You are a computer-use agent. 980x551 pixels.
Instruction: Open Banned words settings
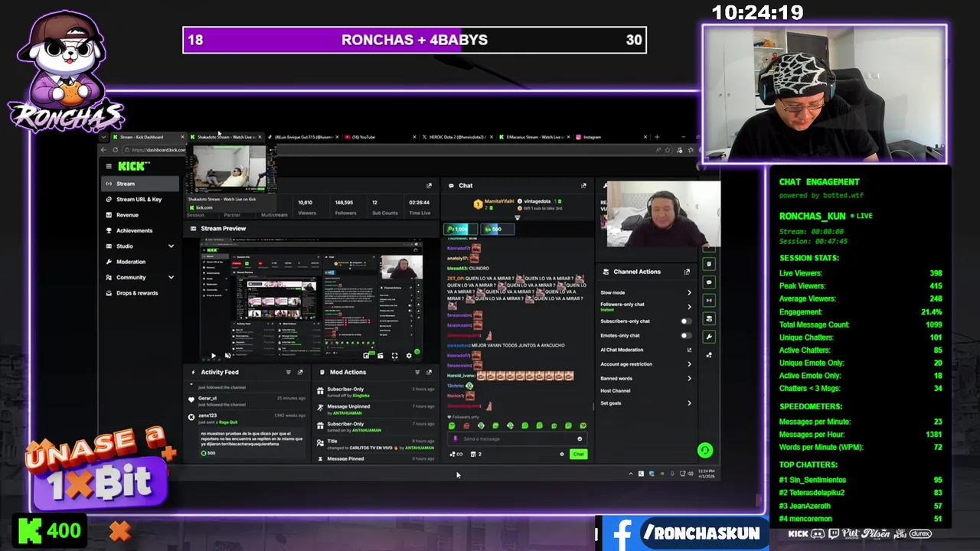645,378
